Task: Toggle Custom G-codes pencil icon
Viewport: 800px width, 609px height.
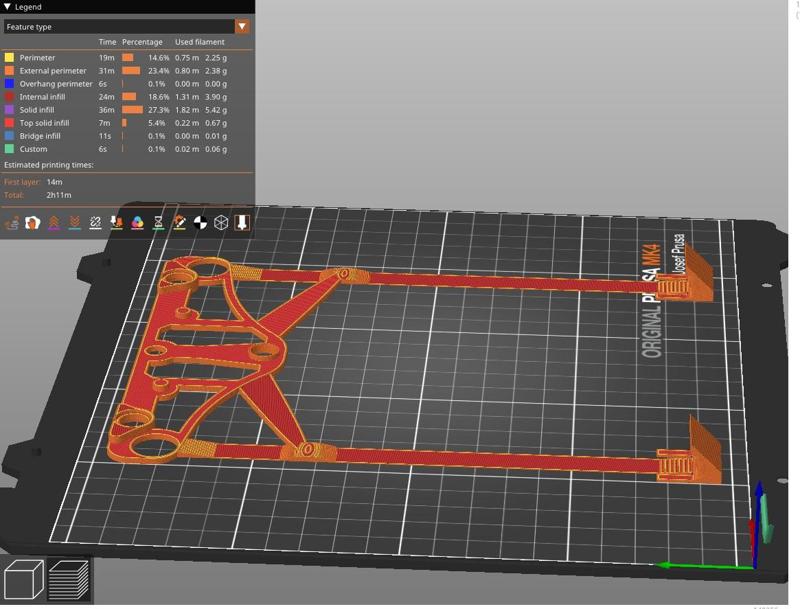Action: pos(180,223)
